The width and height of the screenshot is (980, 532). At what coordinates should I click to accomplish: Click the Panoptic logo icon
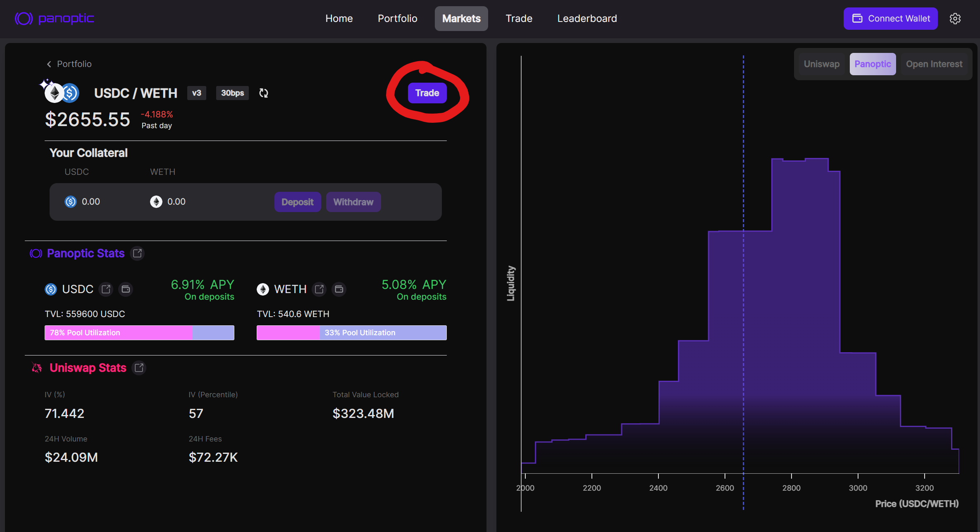point(24,19)
